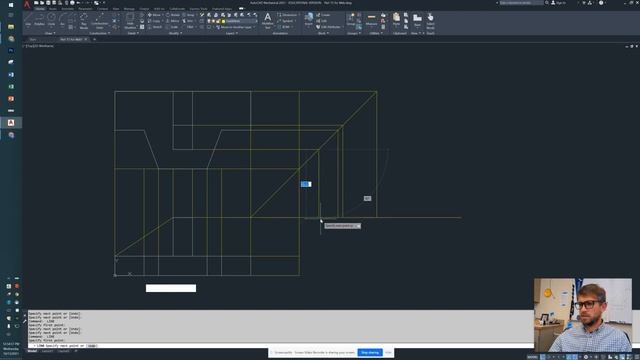Click the File Explorer taskbar icon

tap(11, 27)
